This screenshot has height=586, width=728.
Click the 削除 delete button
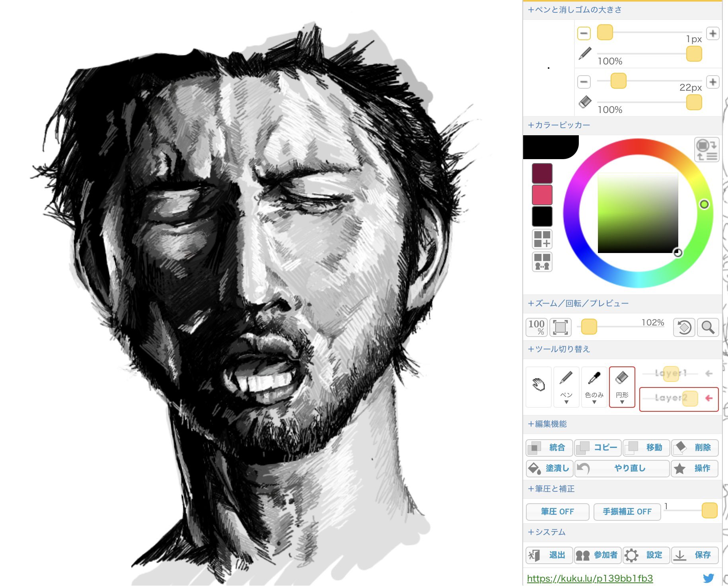pos(695,448)
